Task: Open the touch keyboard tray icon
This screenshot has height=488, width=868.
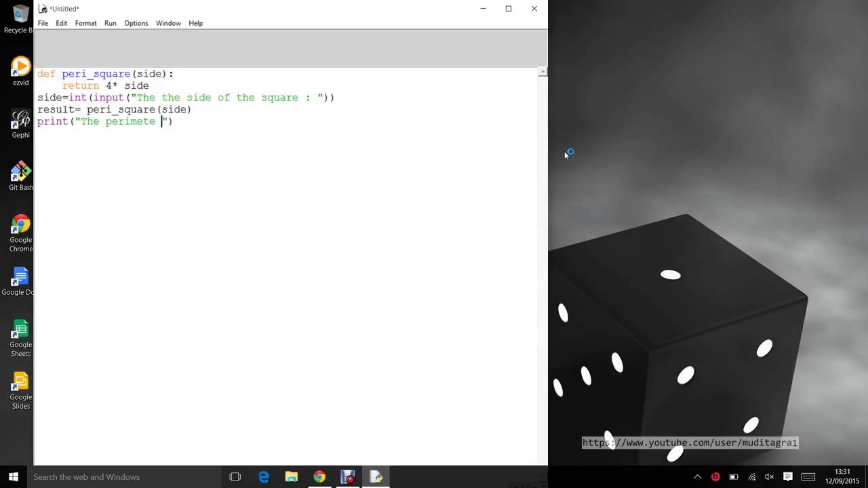Action: coord(808,476)
